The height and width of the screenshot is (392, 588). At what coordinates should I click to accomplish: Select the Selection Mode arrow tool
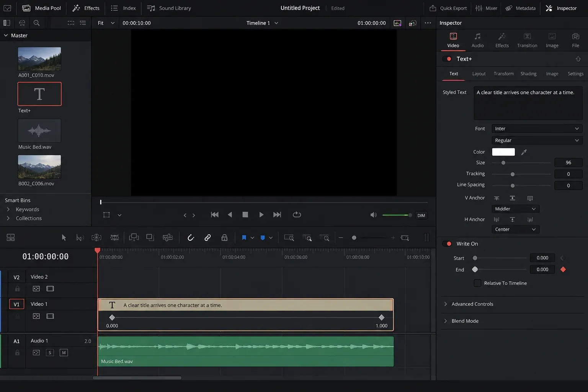coord(64,238)
